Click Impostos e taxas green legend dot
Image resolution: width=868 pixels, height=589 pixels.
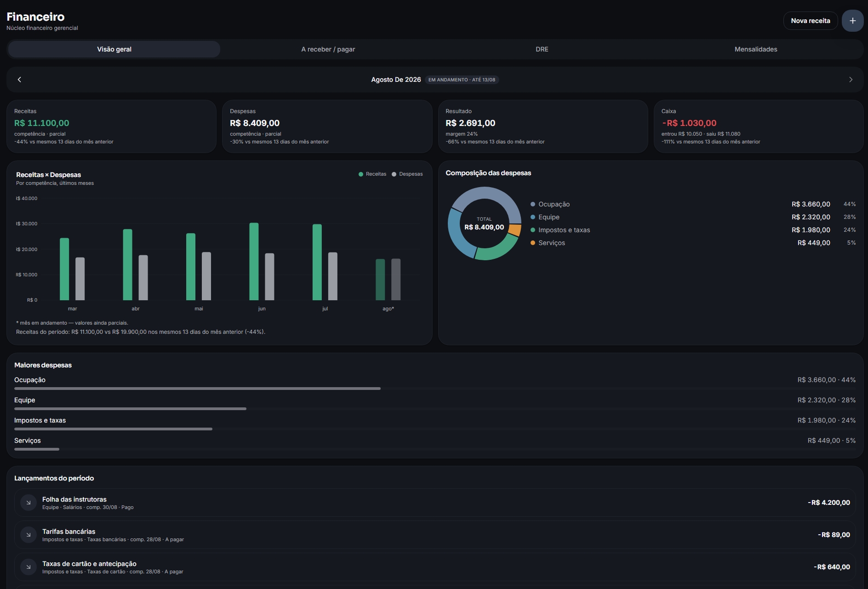point(533,230)
